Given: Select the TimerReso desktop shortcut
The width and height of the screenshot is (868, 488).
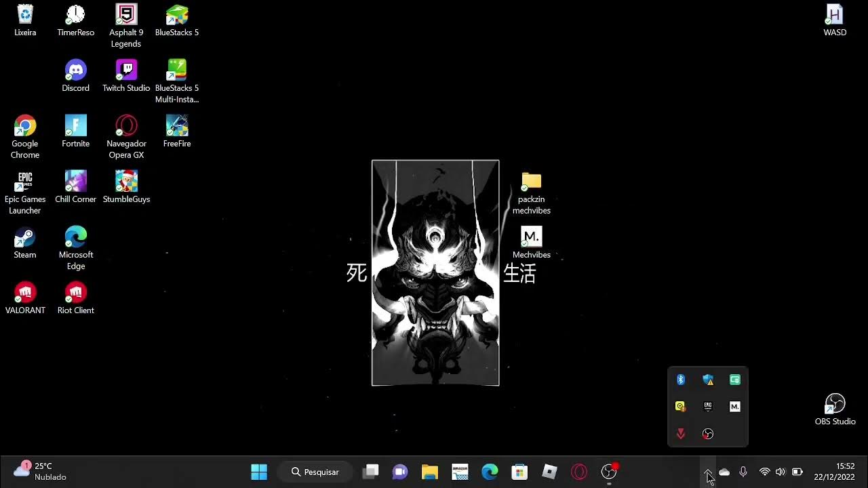Looking at the screenshot, I should [75, 20].
